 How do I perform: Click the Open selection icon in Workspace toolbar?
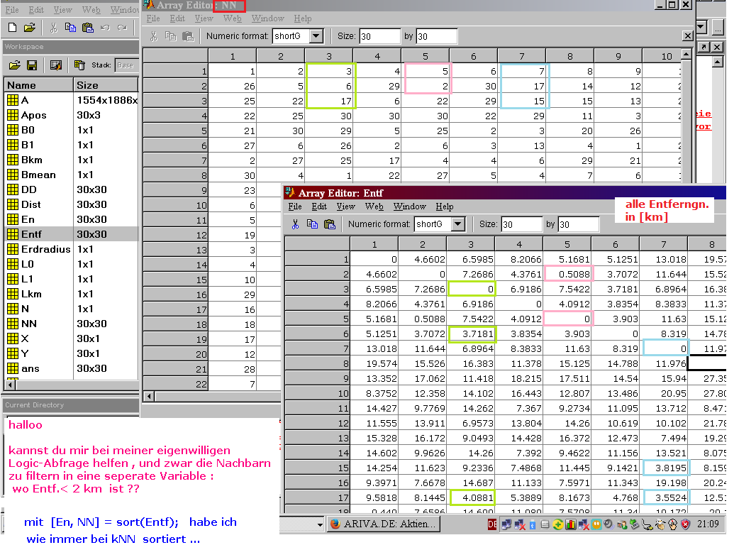[56, 65]
